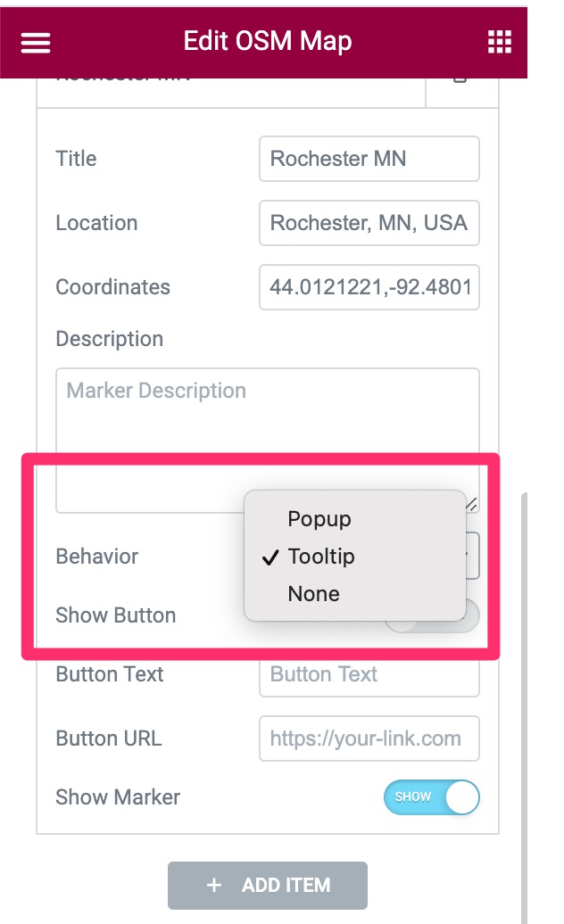This screenshot has height=924, width=564.
Task: Focus the Button Text input
Action: pyautogui.click(x=369, y=676)
